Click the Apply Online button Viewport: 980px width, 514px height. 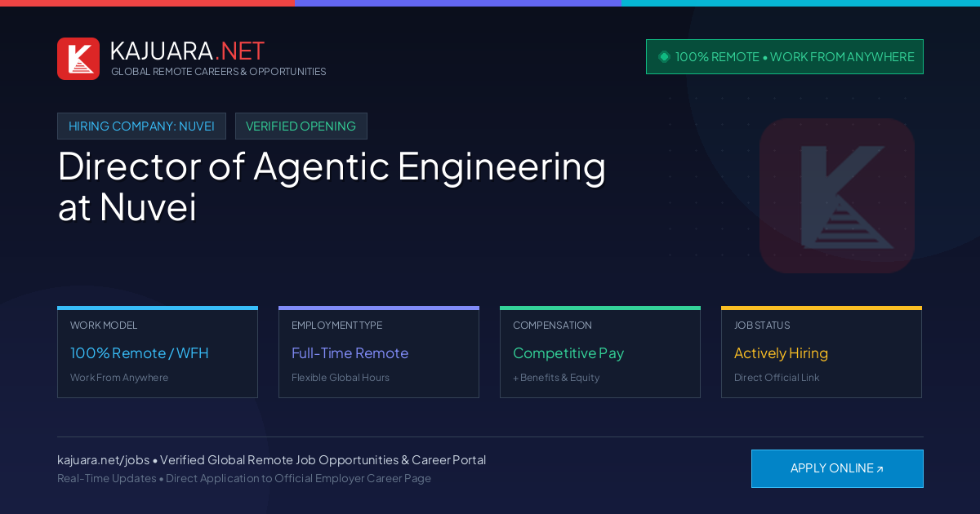pos(837,468)
